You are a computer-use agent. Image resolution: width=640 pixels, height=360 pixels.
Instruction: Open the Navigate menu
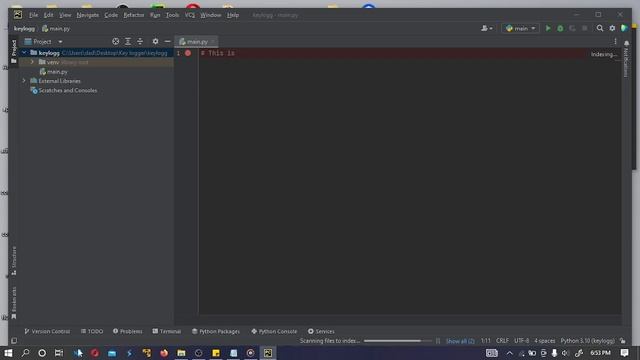click(x=87, y=15)
